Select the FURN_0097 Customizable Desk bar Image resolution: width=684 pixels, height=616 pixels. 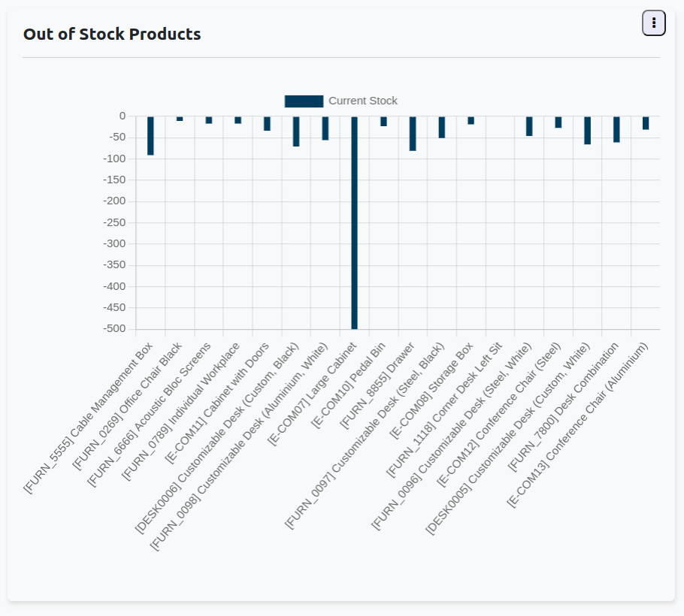pos(442,128)
